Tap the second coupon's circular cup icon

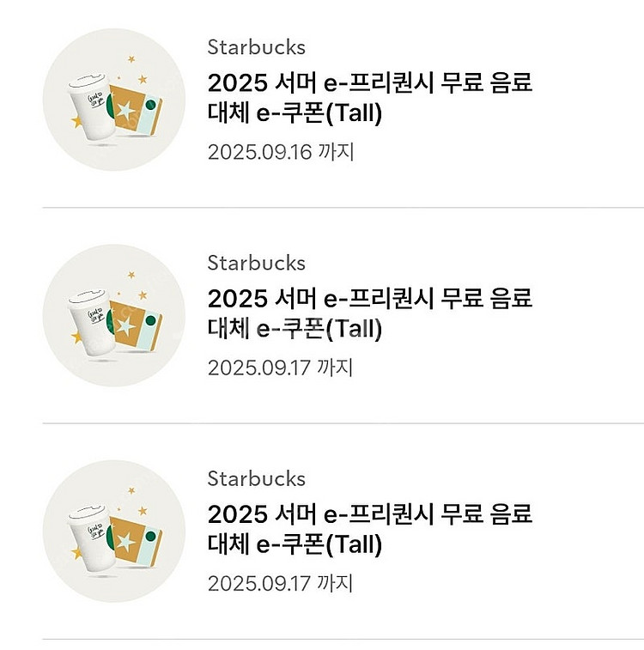(113, 315)
